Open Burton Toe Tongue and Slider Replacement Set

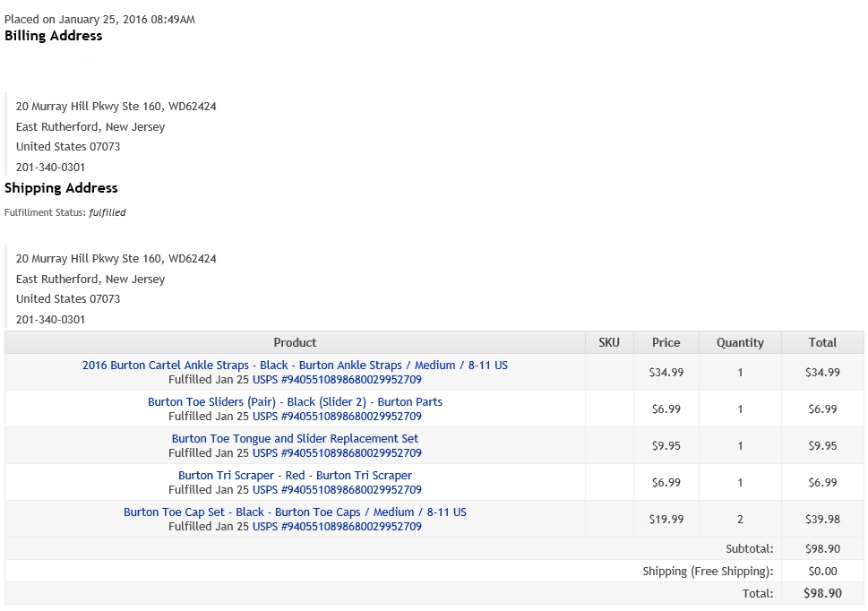[x=295, y=438]
